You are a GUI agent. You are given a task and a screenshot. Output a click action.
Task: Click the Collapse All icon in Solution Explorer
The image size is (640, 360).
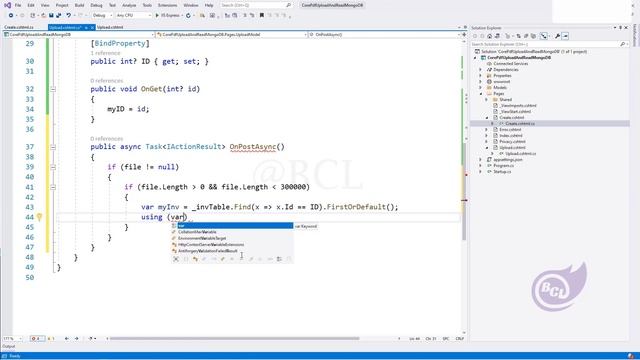(x=526, y=36)
